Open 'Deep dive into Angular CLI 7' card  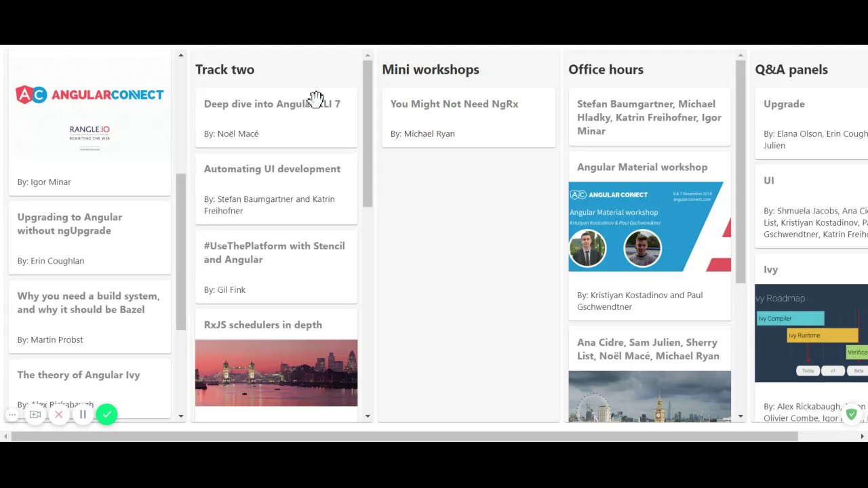pyautogui.click(x=276, y=117)
